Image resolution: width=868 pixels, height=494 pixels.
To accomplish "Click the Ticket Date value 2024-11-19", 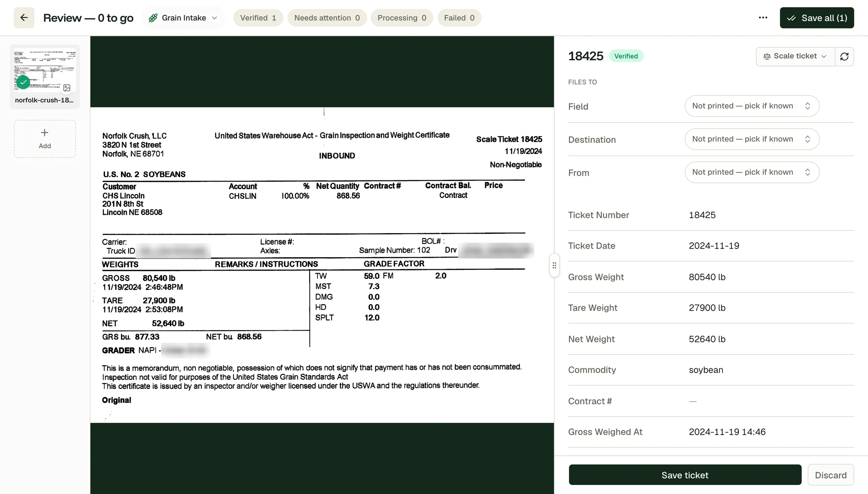I will click(714, 246).
